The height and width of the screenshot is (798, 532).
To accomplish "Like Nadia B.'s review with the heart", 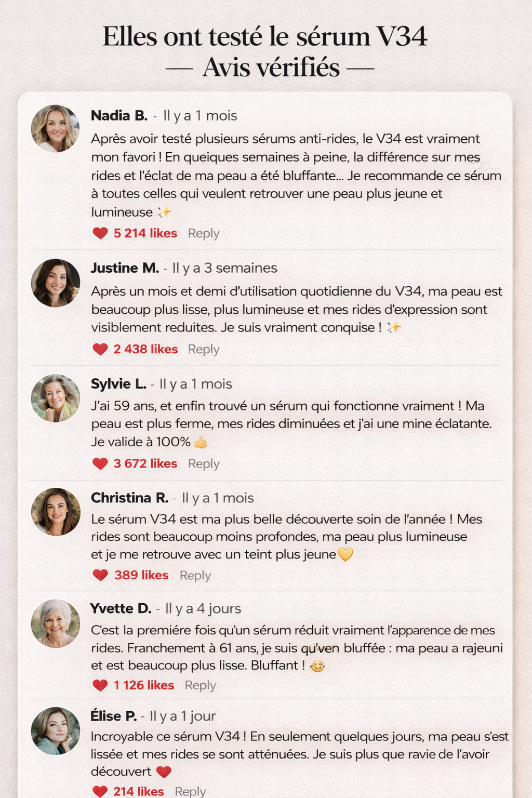I will 100,233.
